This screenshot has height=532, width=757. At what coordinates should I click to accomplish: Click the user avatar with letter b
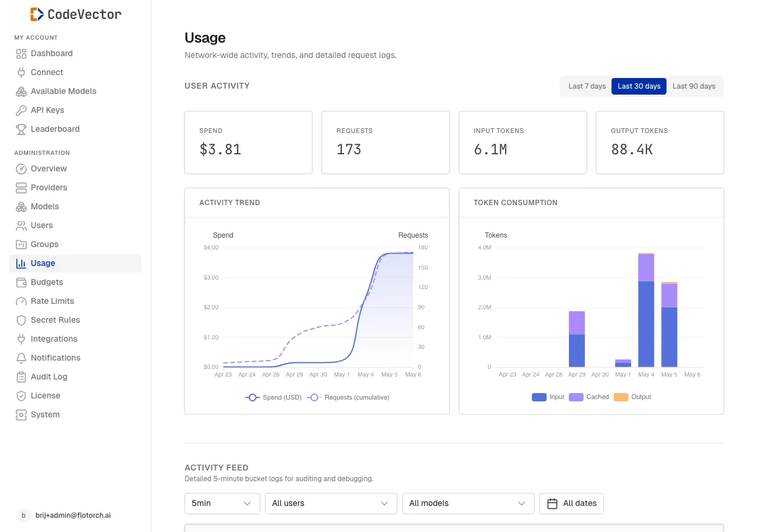[x=24, y=515]
